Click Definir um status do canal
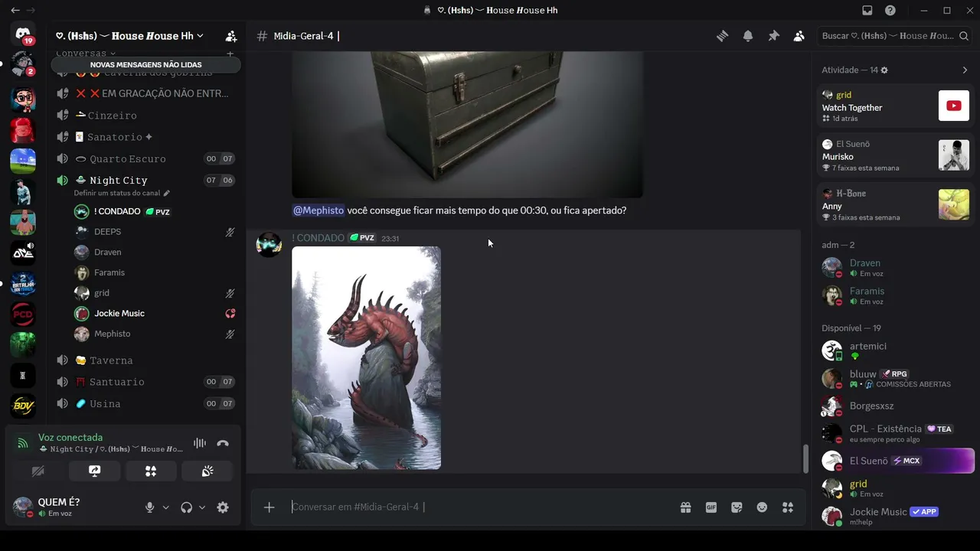The image size is (980, 551). click(122, 194)
